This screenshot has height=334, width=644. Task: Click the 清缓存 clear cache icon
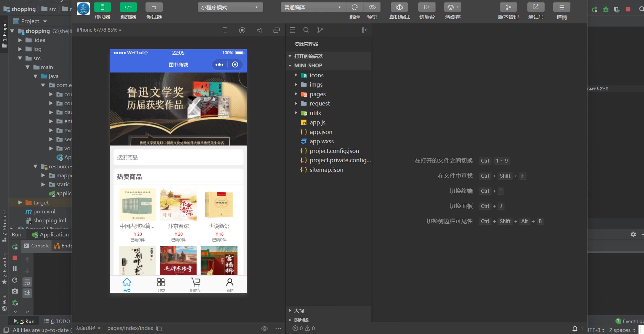tap(452, 7)
